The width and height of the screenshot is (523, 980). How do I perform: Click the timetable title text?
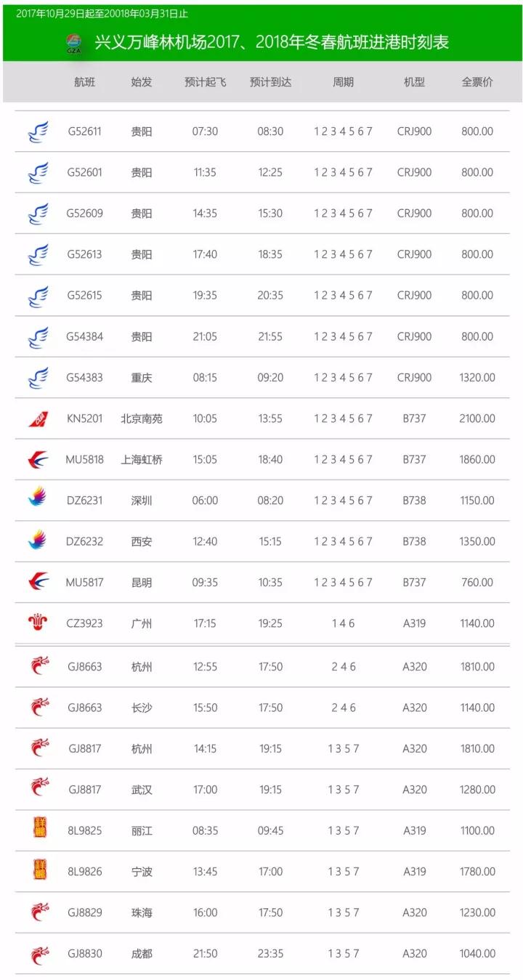click(272, 42)
